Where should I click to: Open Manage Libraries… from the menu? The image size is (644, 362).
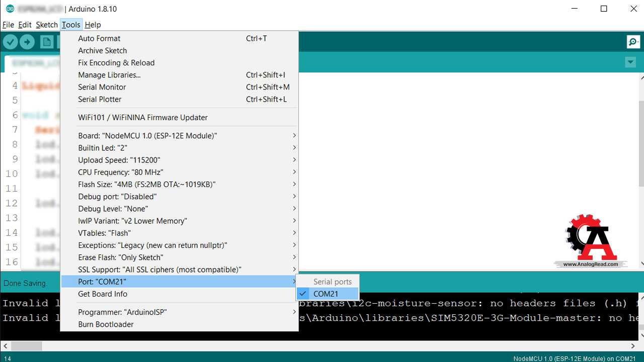click(179, 75)
